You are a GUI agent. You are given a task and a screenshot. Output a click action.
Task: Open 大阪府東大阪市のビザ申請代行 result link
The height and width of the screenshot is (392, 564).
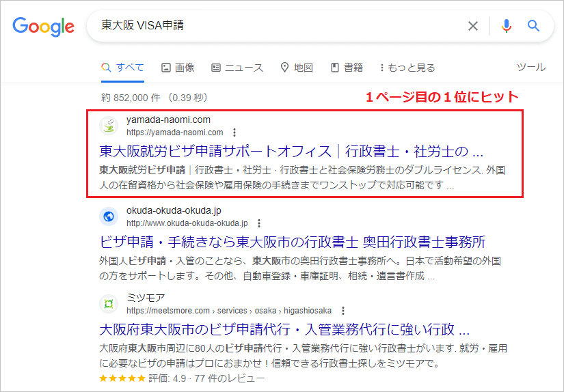click(284, 329)
